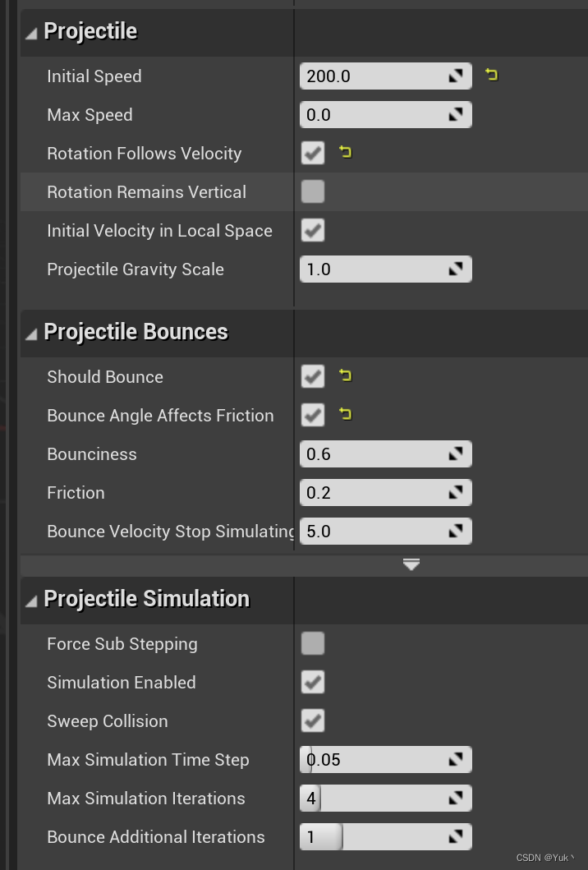Toggle Force Sub Stepping checkbox

pos(313,643)
